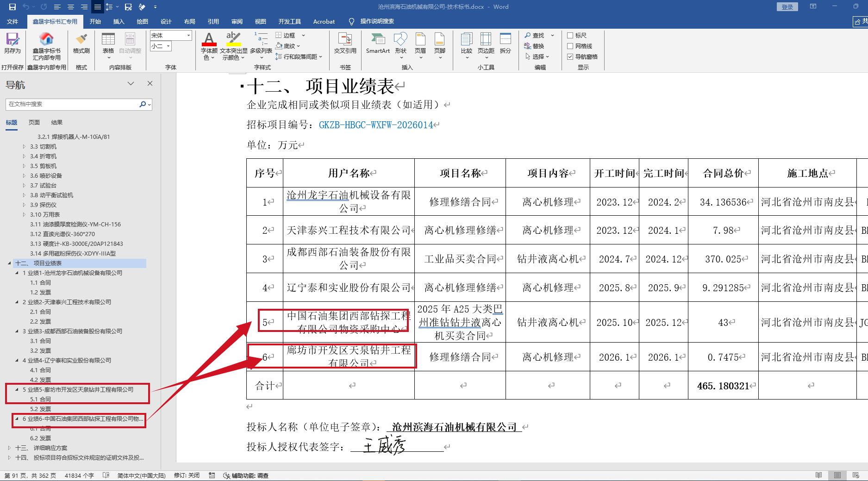Screen dimensions: 868x481
Task: Toggle the 标尺 ruler checkbox
Action: (x=570, y=35)
